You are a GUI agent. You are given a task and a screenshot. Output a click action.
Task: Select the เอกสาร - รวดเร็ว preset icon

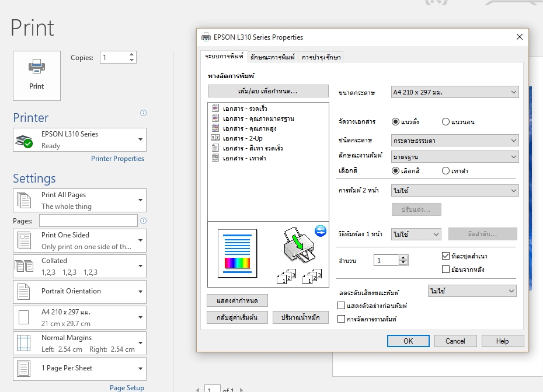coord(215,108)
